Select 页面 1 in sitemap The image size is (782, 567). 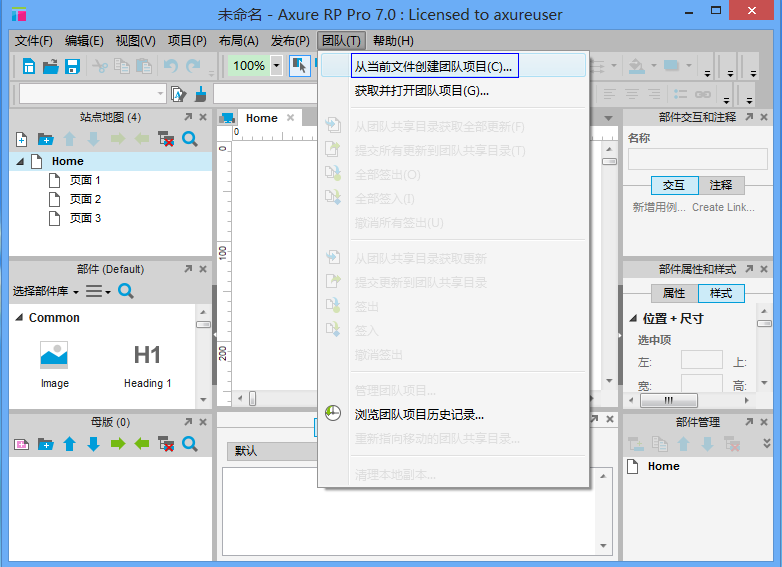pos(85,180)
